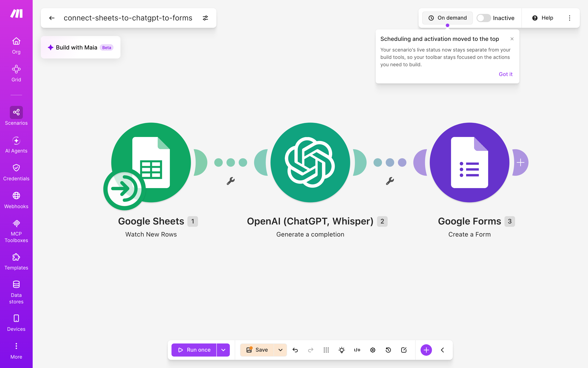Click the Make logo at top left
The image size is (588, 368).
tap(16, 14)
